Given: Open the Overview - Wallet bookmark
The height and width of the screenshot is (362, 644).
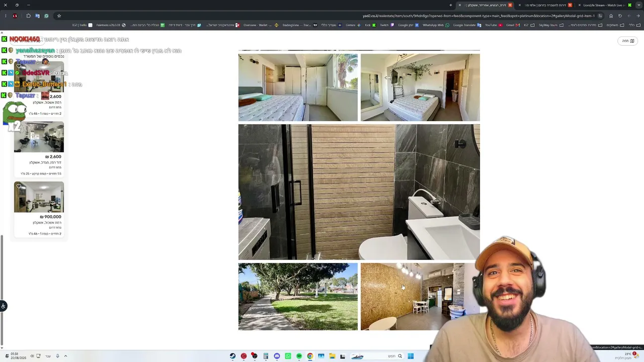Looking at the screenshot, I should [x=261, y=25].
